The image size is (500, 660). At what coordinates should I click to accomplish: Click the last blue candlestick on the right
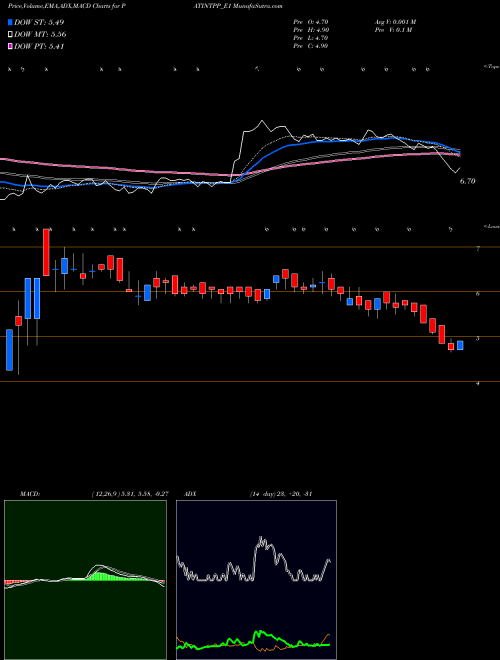460,345
